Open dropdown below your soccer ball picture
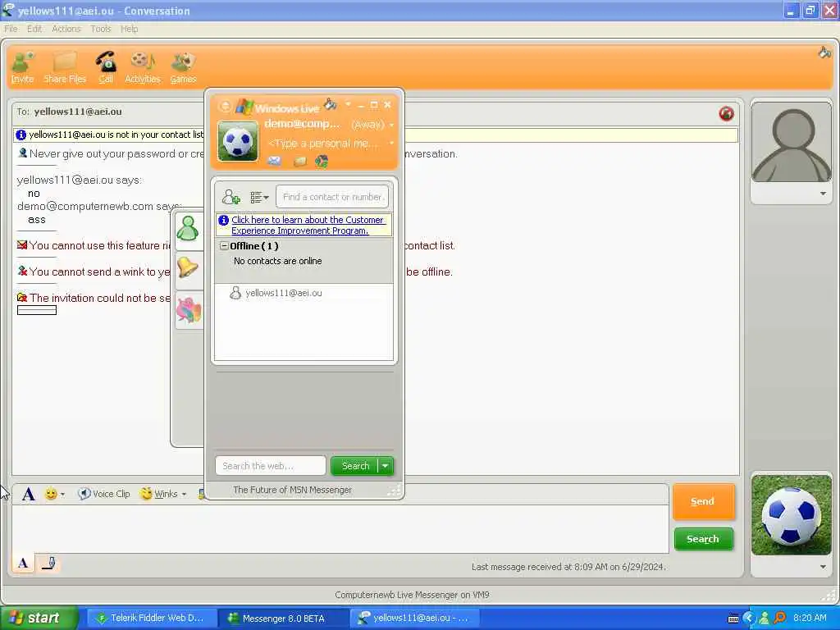 [823, 567]
